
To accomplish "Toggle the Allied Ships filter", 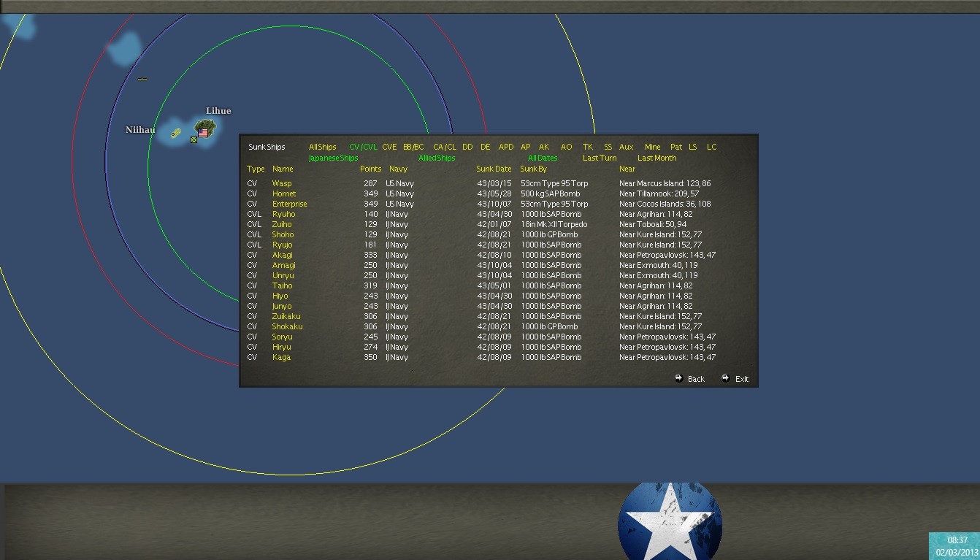I will tap(437, 158).
